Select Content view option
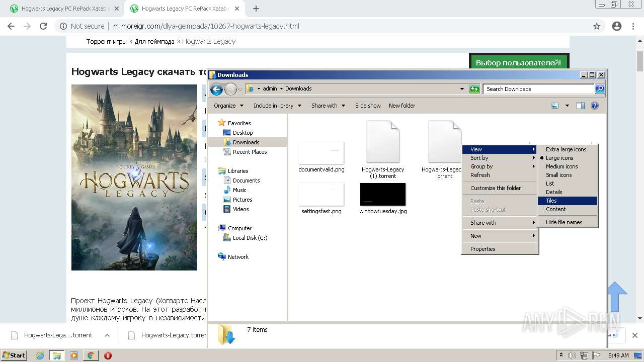This screenshot has width=644, height=362. point(568,209)
